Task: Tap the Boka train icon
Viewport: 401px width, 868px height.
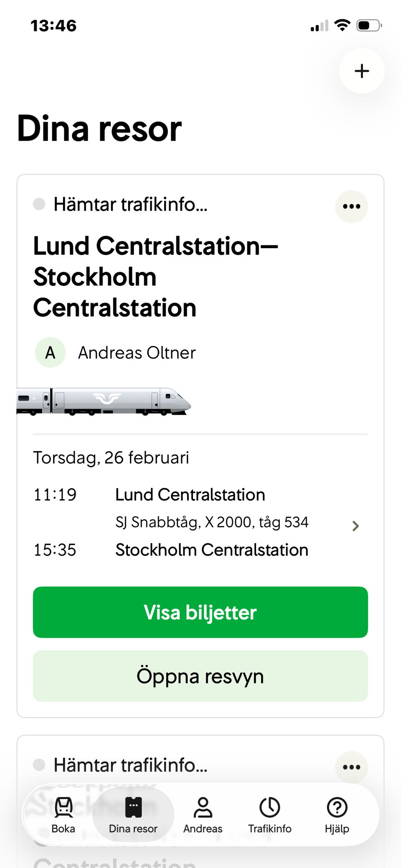Action: pos(63,807)
